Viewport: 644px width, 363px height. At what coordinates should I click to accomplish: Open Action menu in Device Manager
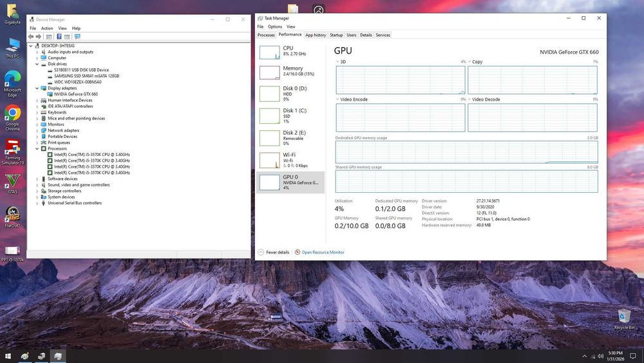pos(47,28)
